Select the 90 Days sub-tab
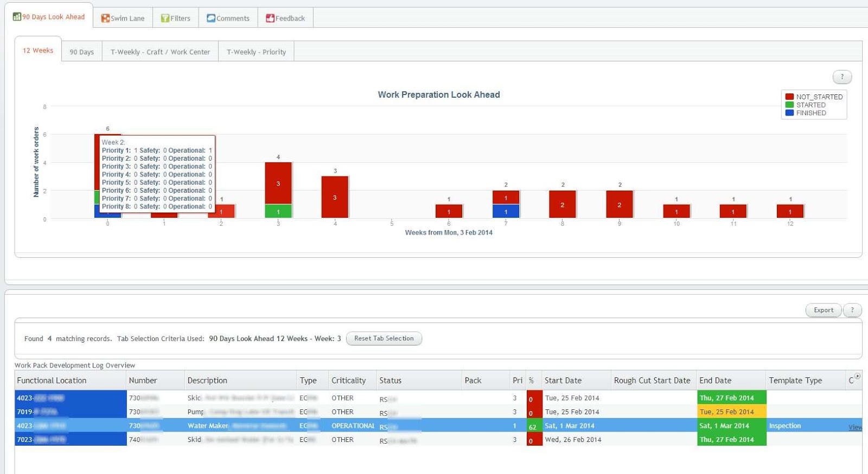The width and height of the screenshot is (868, 474). [82, 52]
